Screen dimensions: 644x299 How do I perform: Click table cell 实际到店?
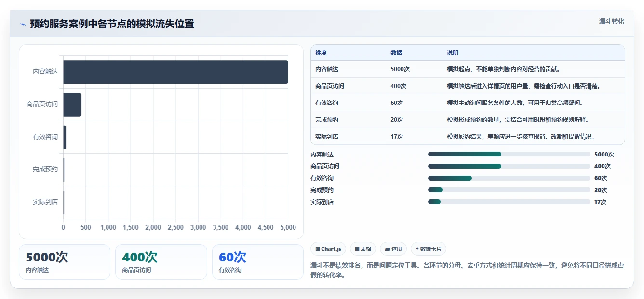tap(327, 137)
